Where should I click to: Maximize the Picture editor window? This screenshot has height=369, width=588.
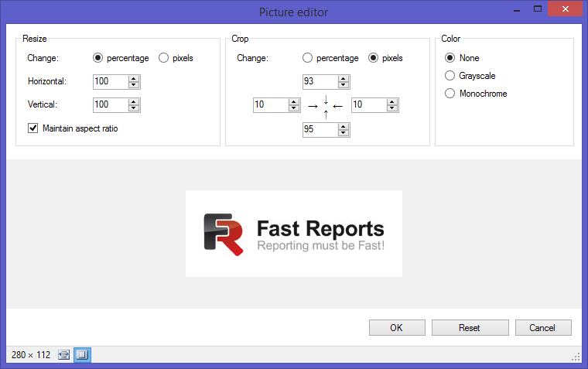coord(538,9)
